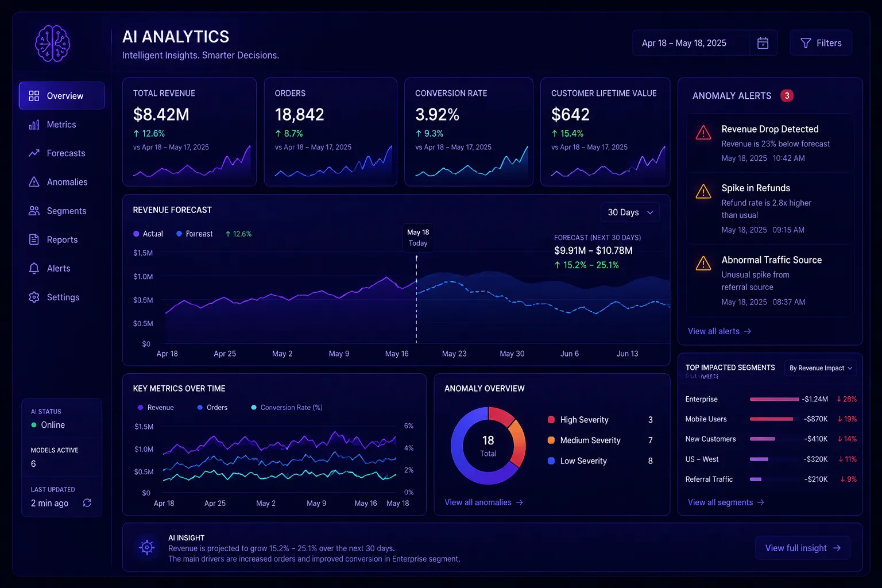Click View full insight button
The width and height of the screenshot is (882, 588).
[x=803, y=548]
